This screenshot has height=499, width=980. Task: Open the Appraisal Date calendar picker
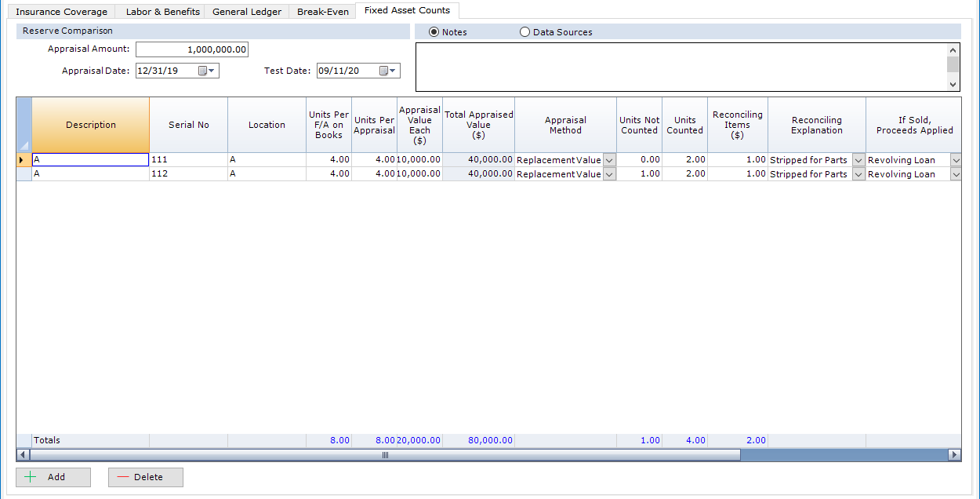(x=206, y=71)
